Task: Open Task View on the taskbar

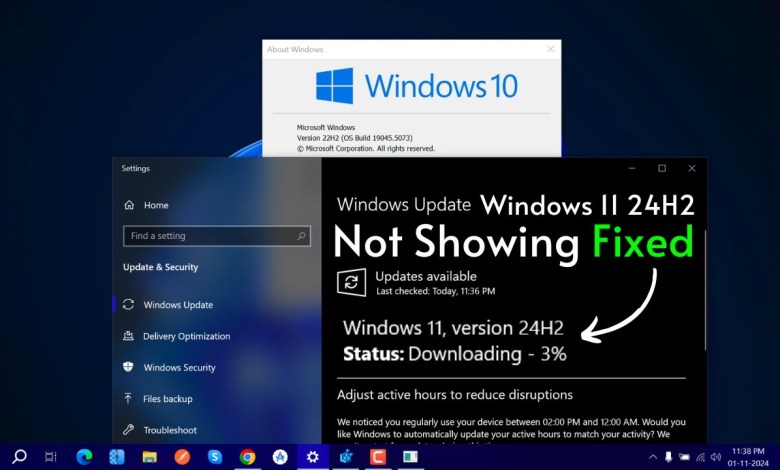Action: [51, 457]
